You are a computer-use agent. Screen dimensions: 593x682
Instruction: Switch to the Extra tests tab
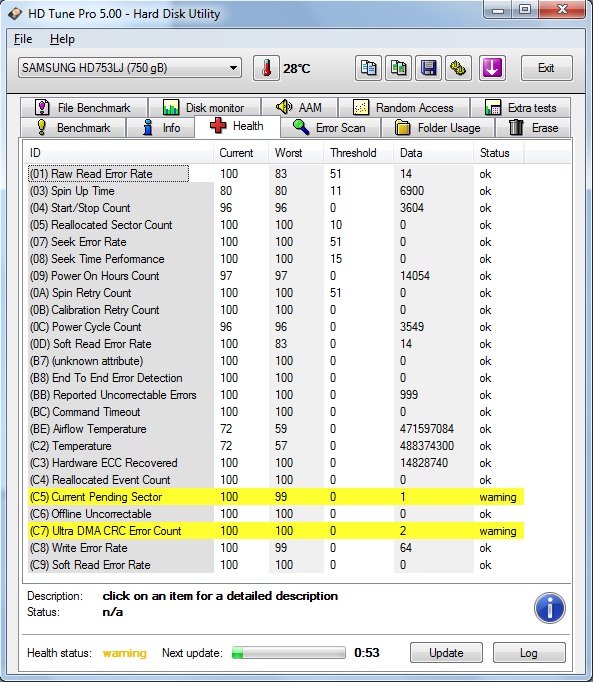point(520,107)
